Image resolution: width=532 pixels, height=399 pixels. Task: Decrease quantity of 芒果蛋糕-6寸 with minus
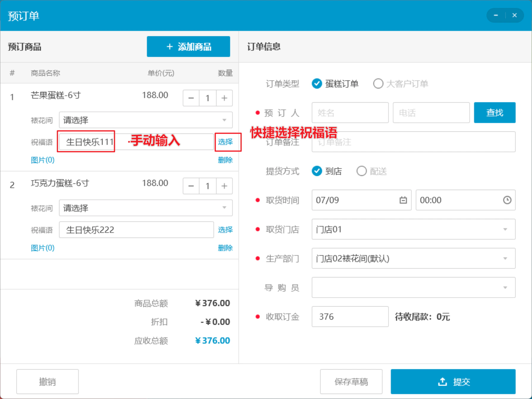pos(191,98)
